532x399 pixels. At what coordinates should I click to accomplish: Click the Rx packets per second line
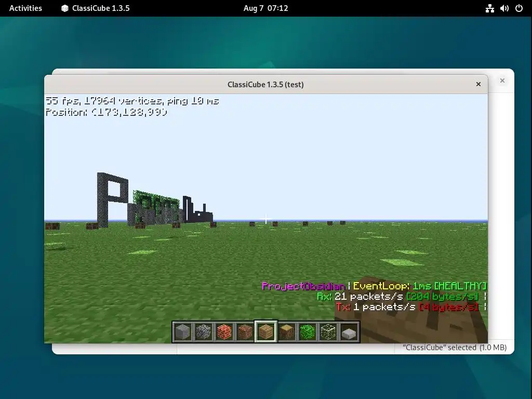point(402,297)
